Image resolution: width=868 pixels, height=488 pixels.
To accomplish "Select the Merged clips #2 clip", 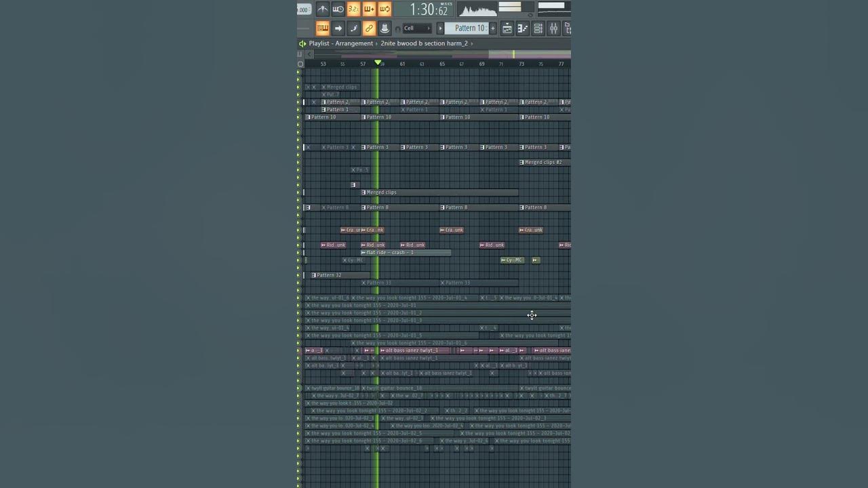I will (545, 162).
